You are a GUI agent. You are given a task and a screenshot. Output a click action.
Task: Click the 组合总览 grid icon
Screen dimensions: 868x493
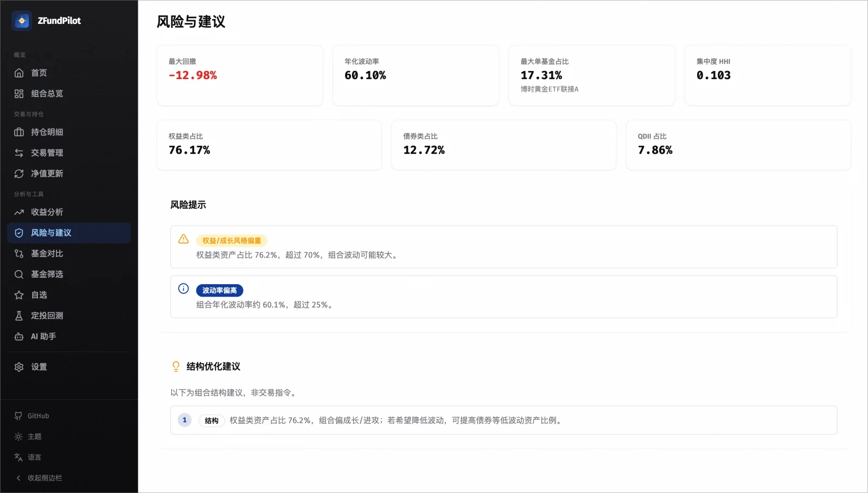tap(19, 93)
